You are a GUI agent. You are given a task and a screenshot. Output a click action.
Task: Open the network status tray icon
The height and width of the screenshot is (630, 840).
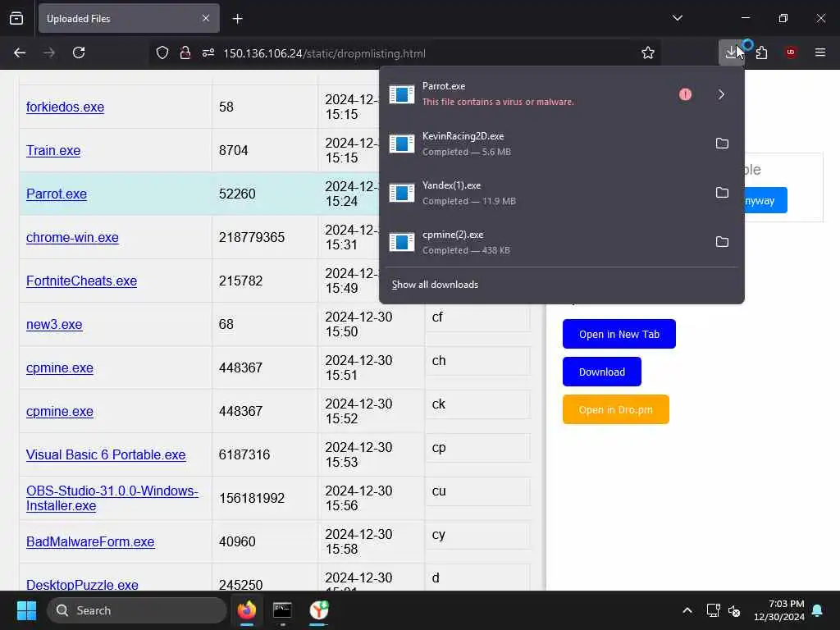[713, 610]
